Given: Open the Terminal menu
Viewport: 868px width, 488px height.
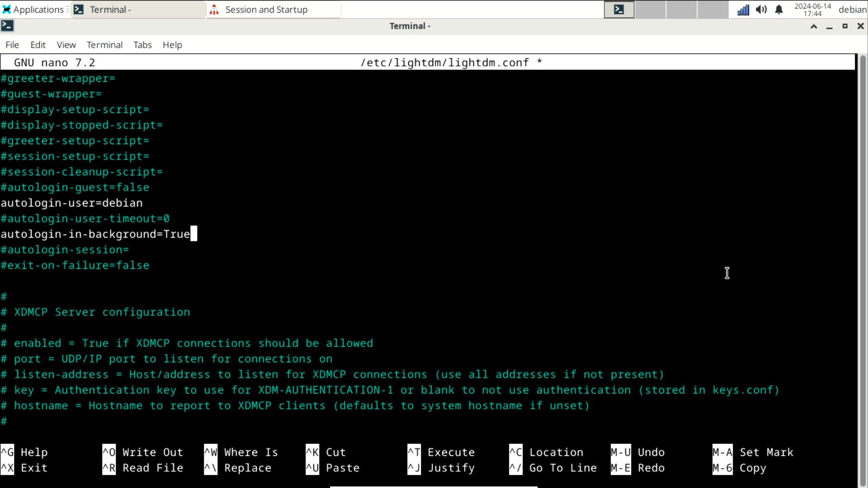Looking at the screenshot, I should pos(104,45).
